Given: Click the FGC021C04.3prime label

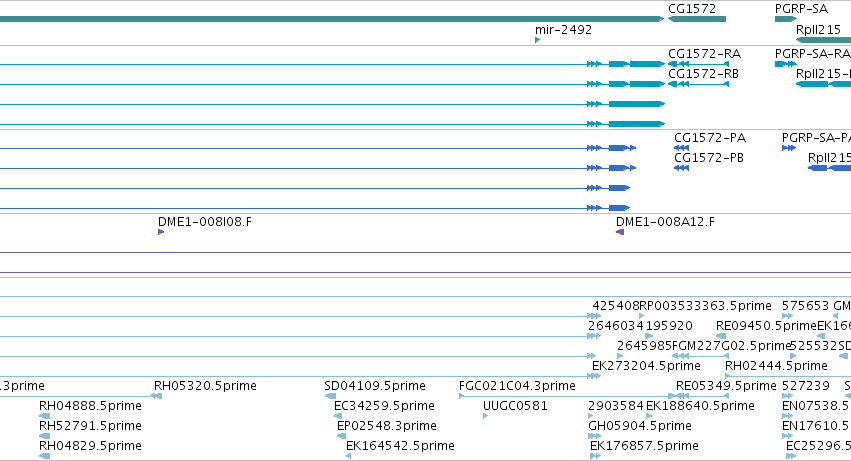Looking at the screenshot, I should click(517, 386).
